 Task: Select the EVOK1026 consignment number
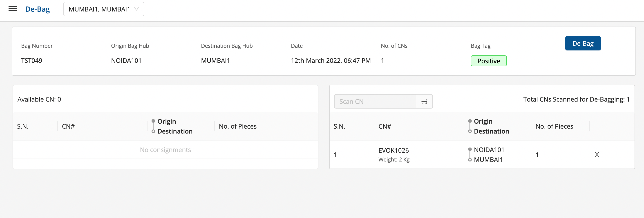pyautogui.click(x=393, y=150)
